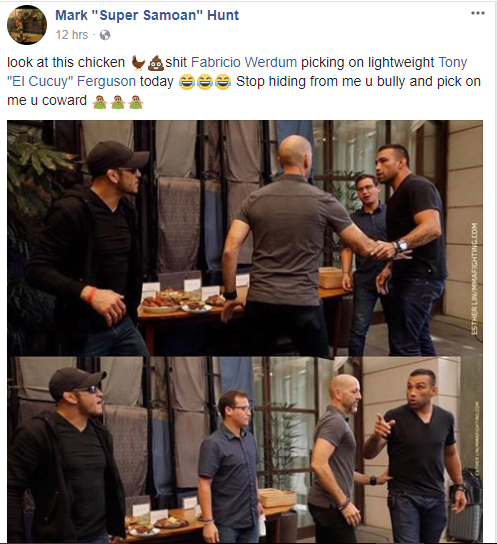This screenshot has width=497, height=544.
Task: Open the bottom photo with pointing man
Action: [245, 450]
